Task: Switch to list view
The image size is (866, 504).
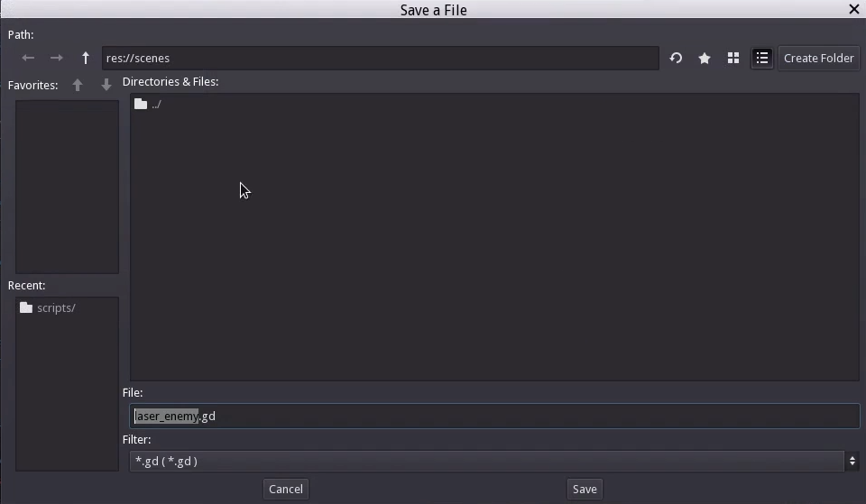Action: pos(762,58)
